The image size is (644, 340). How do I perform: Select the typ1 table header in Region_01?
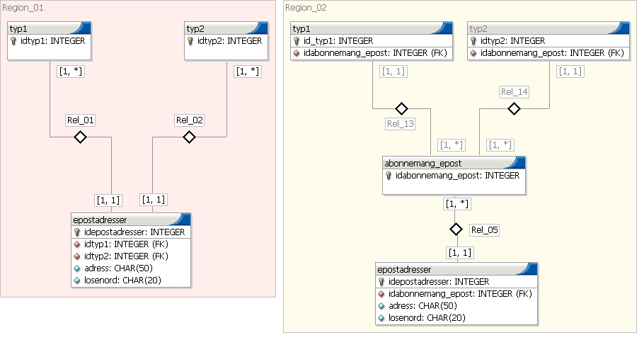tap(50, 28)
